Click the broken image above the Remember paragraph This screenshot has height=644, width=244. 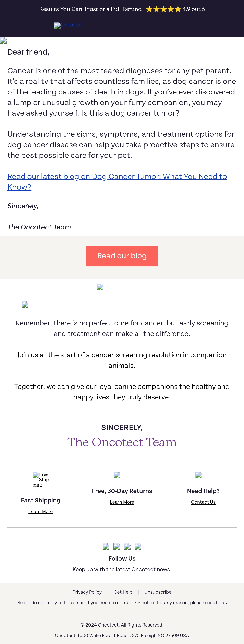(x=25, y=304)
